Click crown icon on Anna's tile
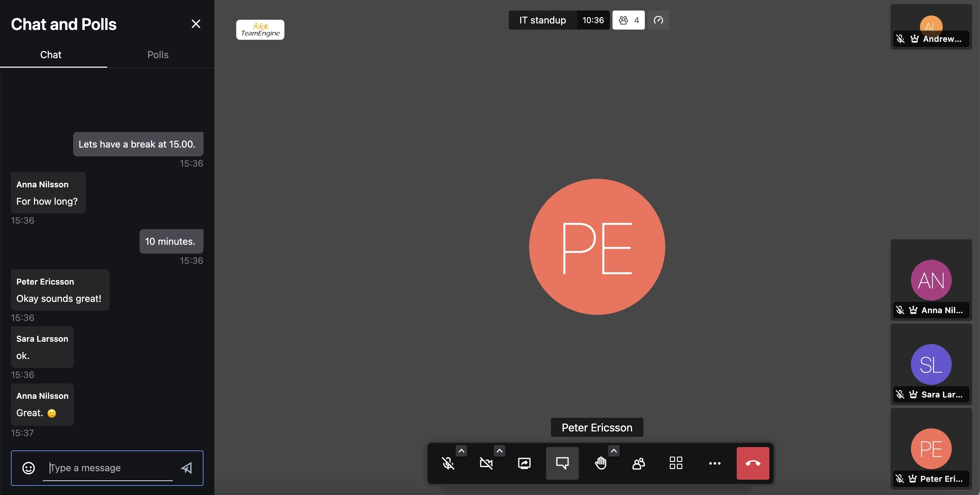The height and width of the screenshot is (495, 980). point(913,310)
